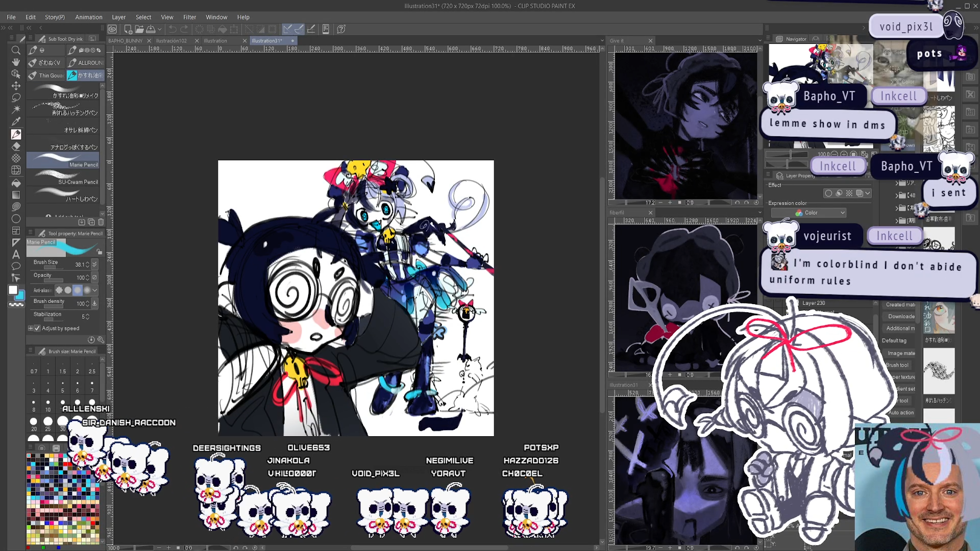Screen dimensions: 980x551
Task: Click the Save icon in command bar
Action: pyautogui.click(x=151, y=29)
